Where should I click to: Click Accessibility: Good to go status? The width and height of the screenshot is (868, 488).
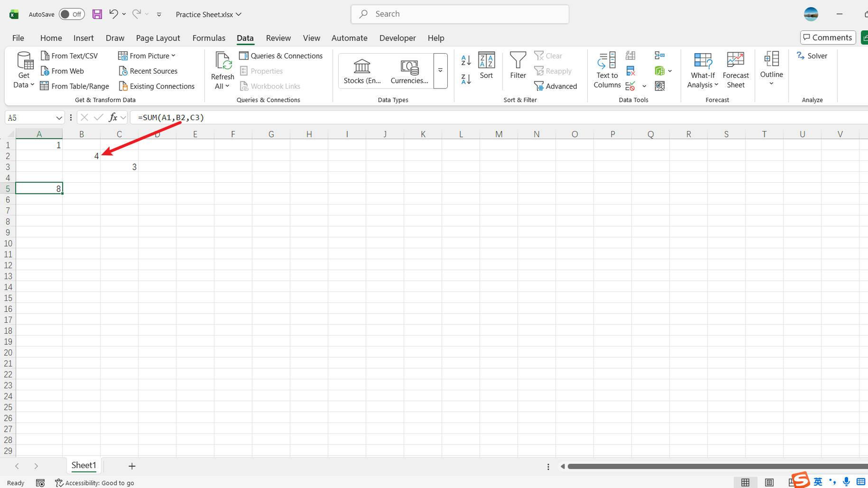(x=95, y=483)
